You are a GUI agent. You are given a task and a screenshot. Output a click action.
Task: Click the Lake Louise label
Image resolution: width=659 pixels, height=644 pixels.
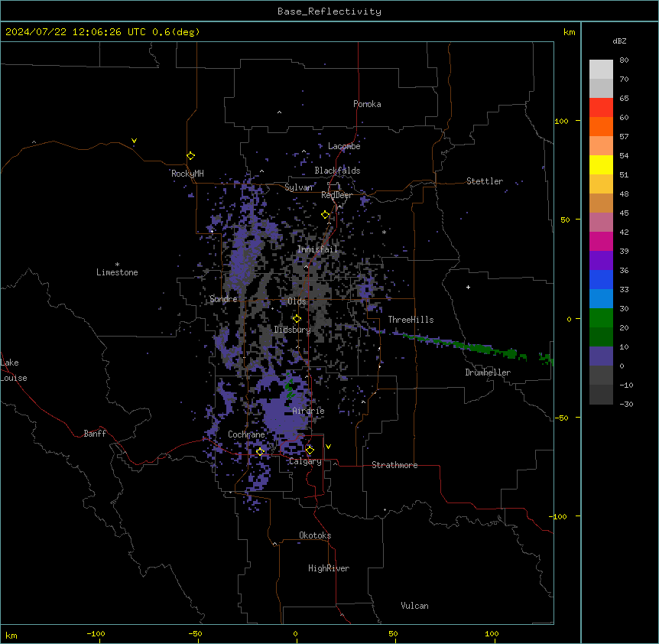click(14, 370)
